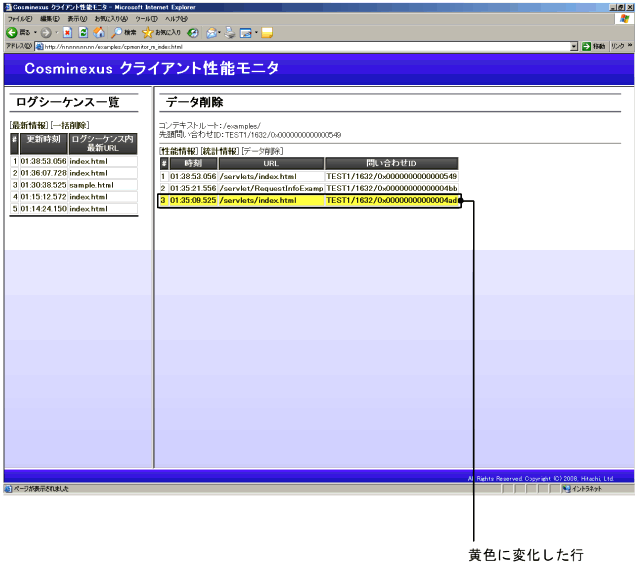Screen dimensions: 637x569
Task: Click the [統計情報] link
Action: click(x=220, y=151)
